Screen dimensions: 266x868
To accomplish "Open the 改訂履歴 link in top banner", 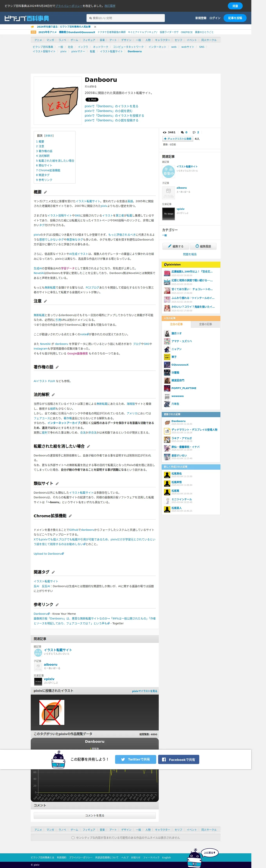I will coord(110,6).
